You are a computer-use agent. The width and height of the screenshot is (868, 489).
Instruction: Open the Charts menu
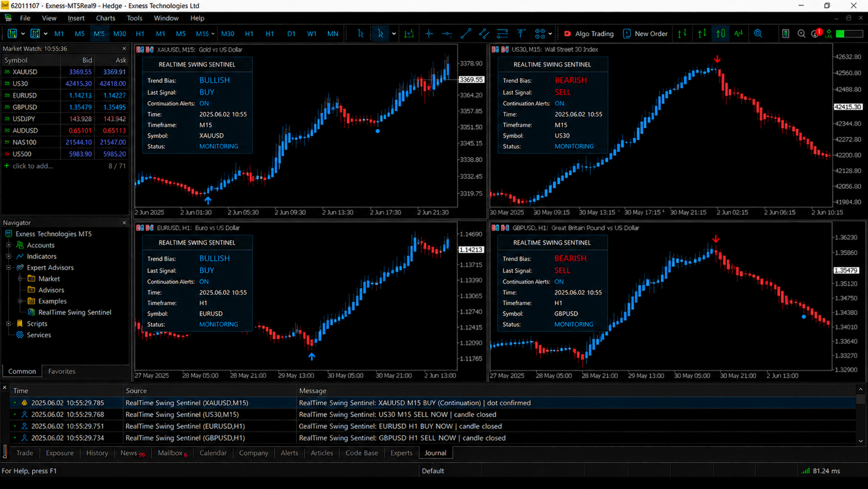pos(105,18)
